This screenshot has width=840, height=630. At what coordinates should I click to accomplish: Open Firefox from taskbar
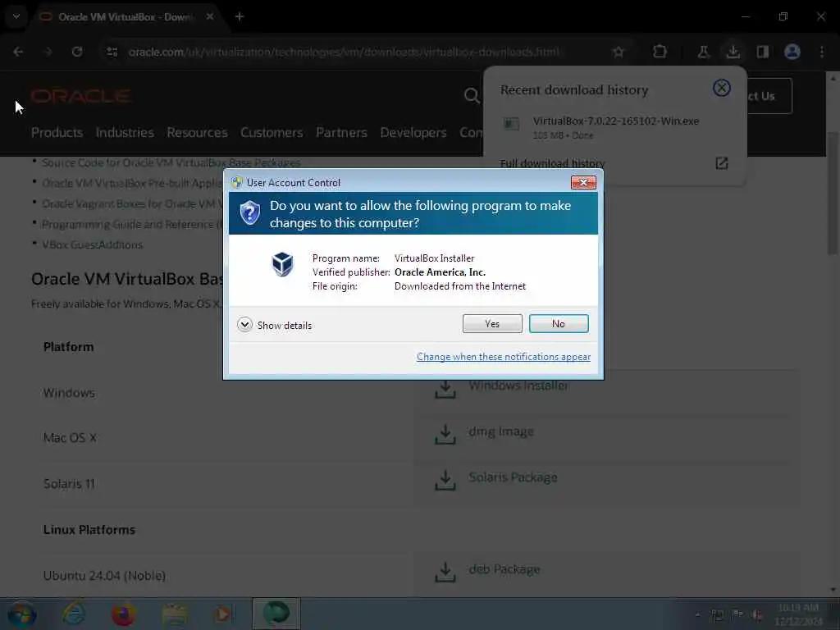tap(123, 614)
